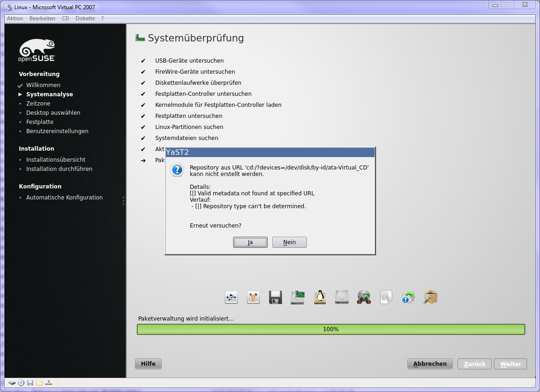Click the Virtual PC title bar icon
Screen dimensions: 540x392
(8, 7)
